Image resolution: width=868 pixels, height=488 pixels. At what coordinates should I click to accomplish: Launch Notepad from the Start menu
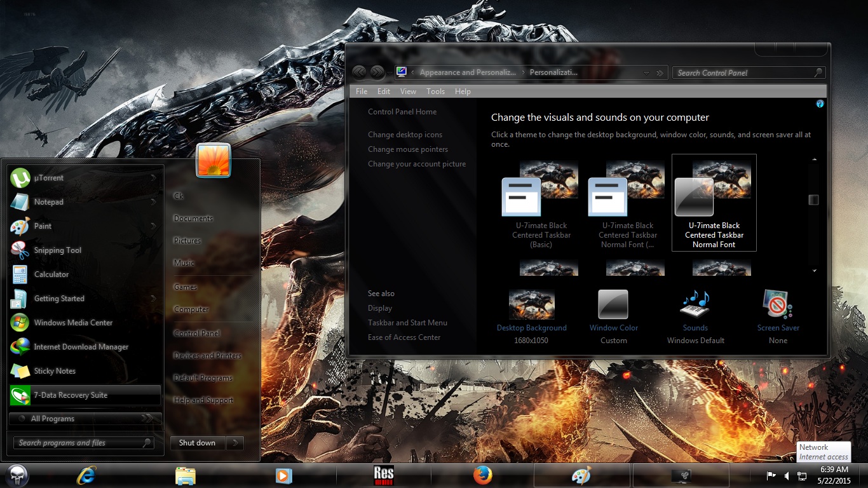click(85, 202)
